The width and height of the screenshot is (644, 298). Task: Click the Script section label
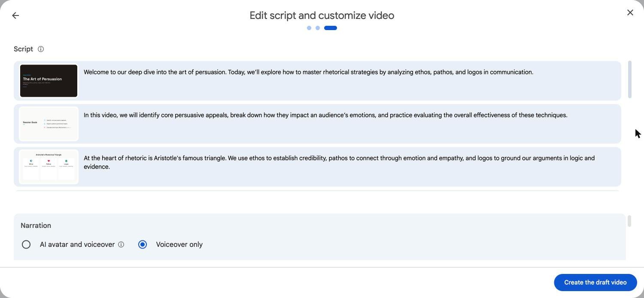click(x=23, y=49)
